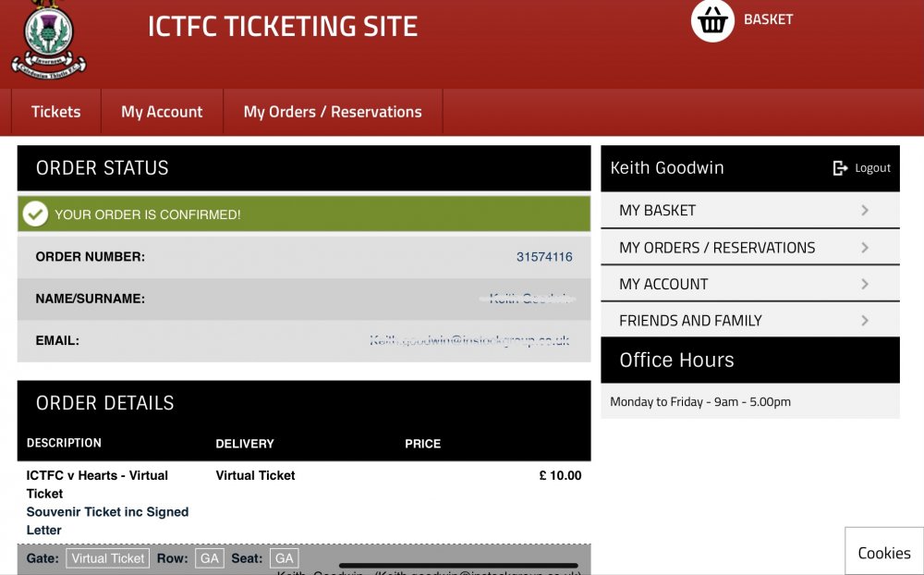
Task: Expand MY ACCOUNT chevron in sidebar
Action: [865, 284]
